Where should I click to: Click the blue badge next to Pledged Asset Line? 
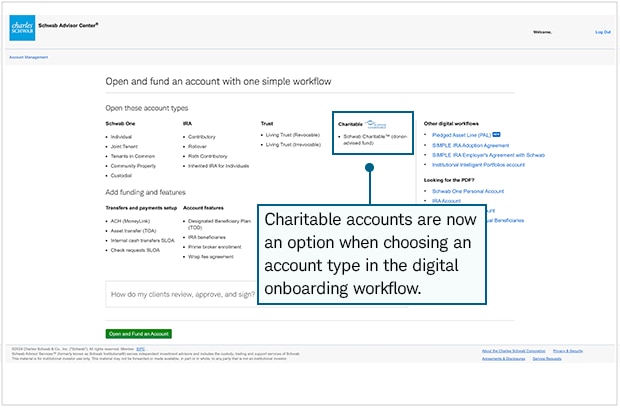(496, 135)
